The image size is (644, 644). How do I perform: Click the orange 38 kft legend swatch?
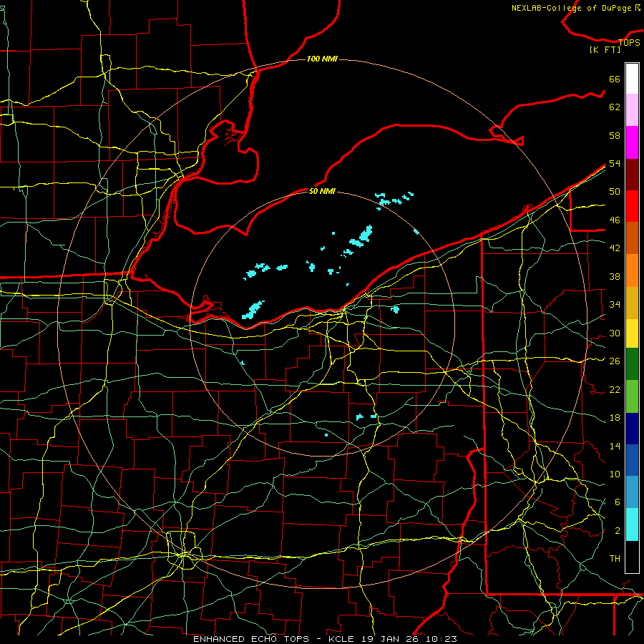tap(632, 270)
